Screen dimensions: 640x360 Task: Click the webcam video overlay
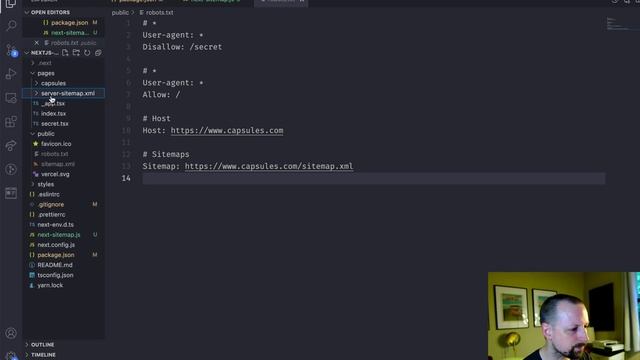pos(564,316)
